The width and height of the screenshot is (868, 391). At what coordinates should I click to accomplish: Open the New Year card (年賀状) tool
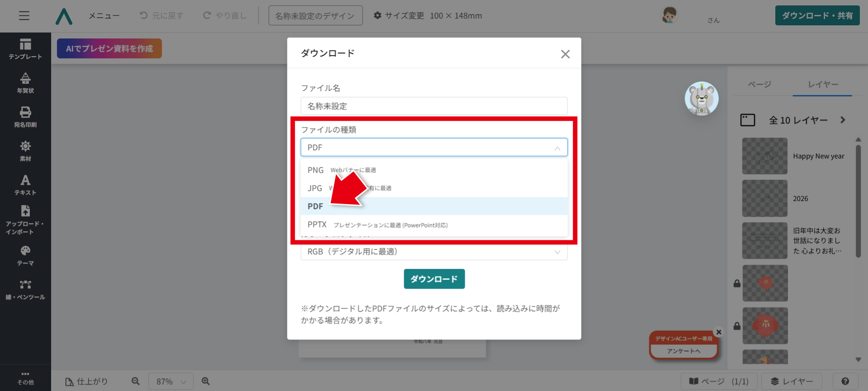(x=25, y=83)
